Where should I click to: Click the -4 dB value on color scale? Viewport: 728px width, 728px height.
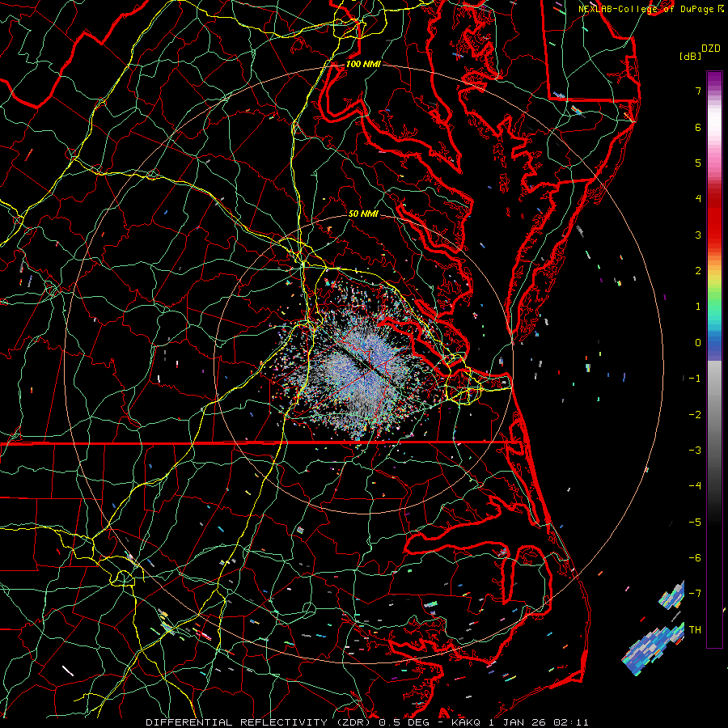695,486
